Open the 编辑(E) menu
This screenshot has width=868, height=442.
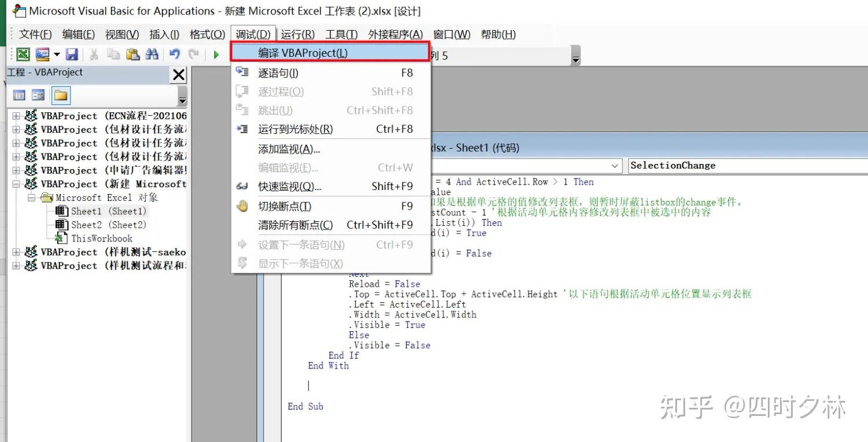(x=79, y=35)
